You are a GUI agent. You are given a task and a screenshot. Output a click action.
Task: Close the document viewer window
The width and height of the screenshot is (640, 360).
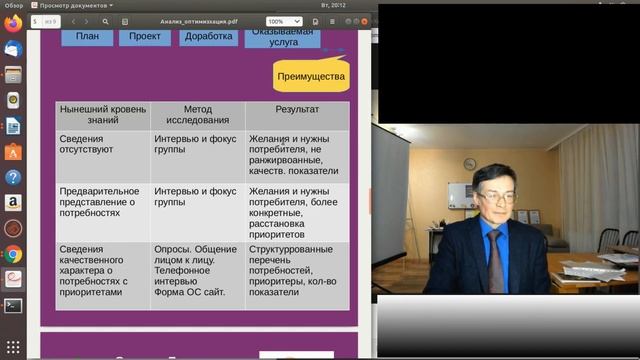pyautogui.click(x=364, y=21)
